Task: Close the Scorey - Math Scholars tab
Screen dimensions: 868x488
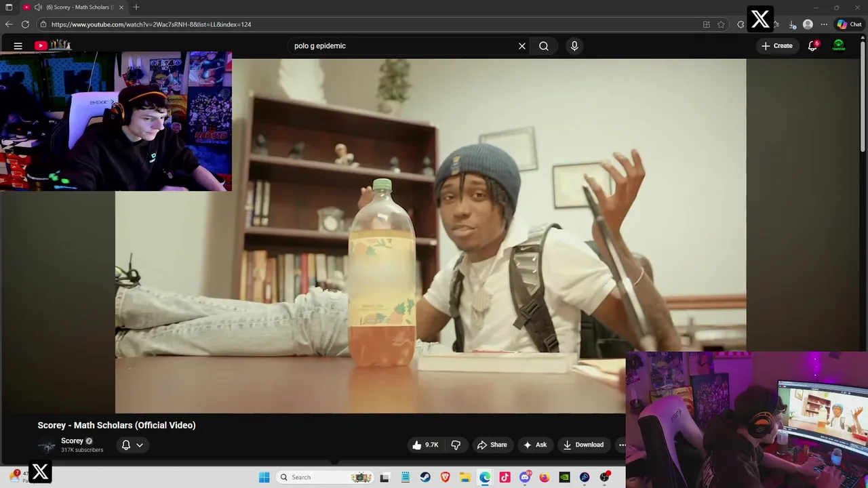Action: coord(121,7)
